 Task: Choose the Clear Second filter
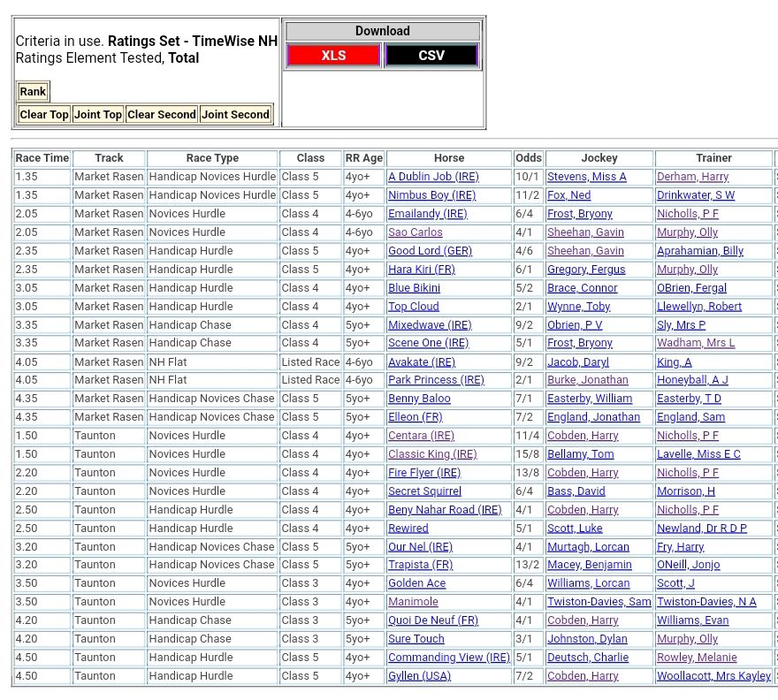tap(161, 115)
